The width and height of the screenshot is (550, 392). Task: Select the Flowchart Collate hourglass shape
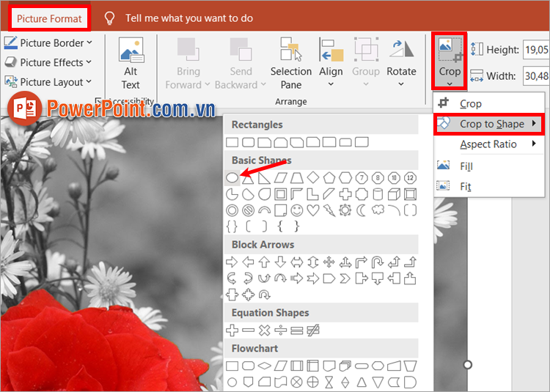[x=329, y=382]
